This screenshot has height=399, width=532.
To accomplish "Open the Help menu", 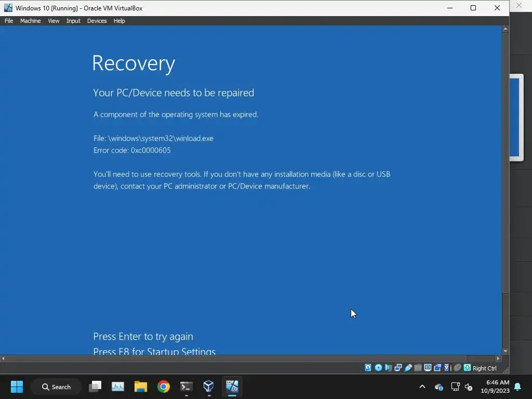I will (119, 21).
